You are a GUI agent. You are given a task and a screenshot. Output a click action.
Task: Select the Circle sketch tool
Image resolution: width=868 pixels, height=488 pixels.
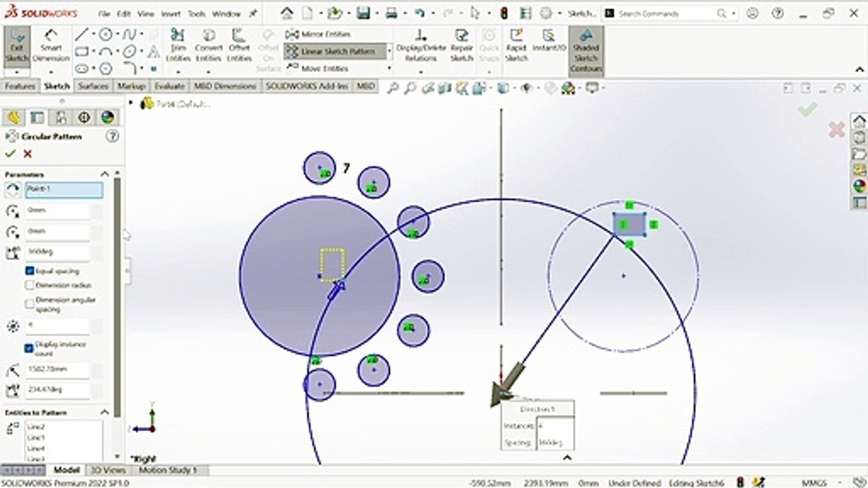pyautogui.click(x=106, y=35)
